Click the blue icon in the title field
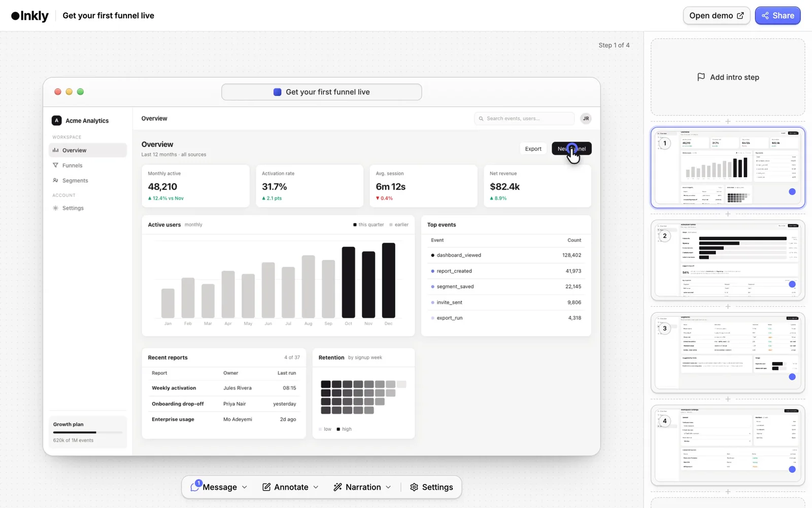This screenshot has width=812, height=508. (277, 92)
